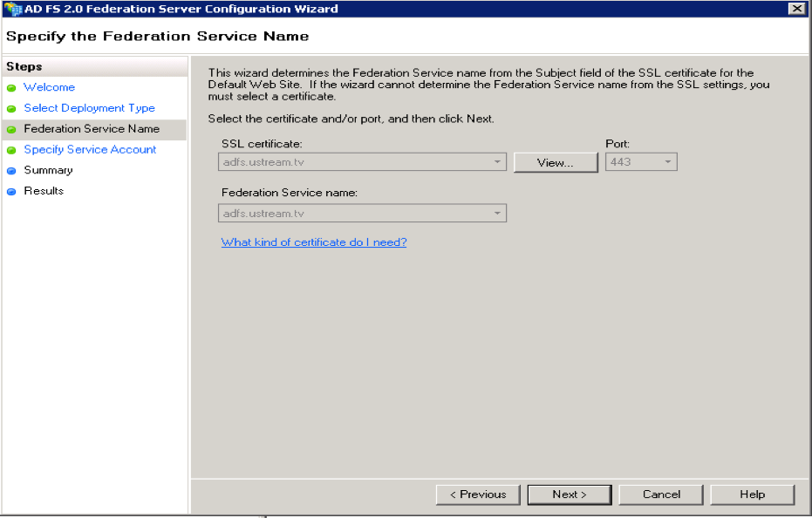The height and width of the screenshot is (518, 812).
Task: Open the Federation Service name dropdown
Action: (497, 214)
